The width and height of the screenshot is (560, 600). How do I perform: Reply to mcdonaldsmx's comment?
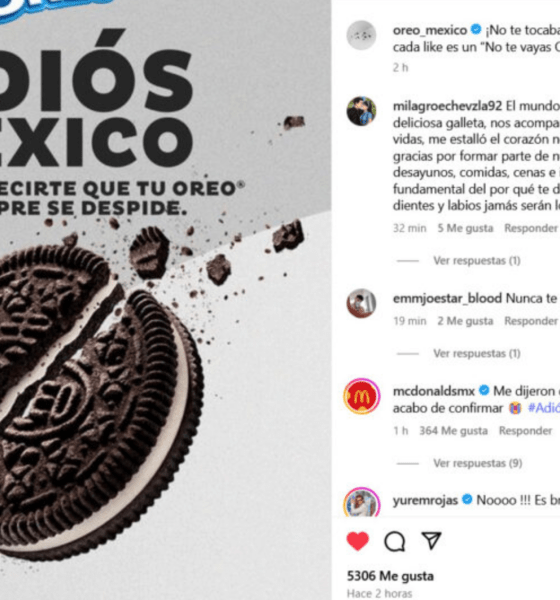[525, 430]
